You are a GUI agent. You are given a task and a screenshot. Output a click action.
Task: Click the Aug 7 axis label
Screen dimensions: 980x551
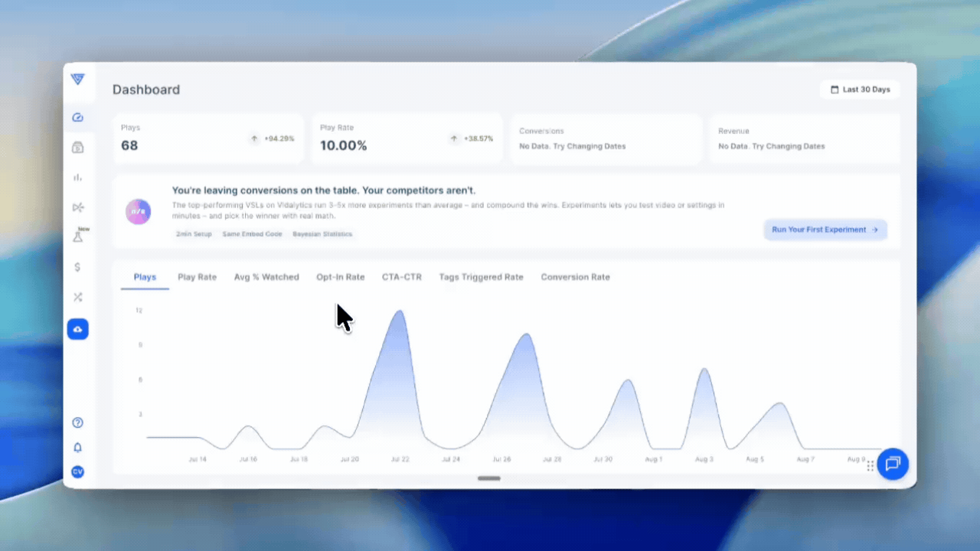point(805,459)
